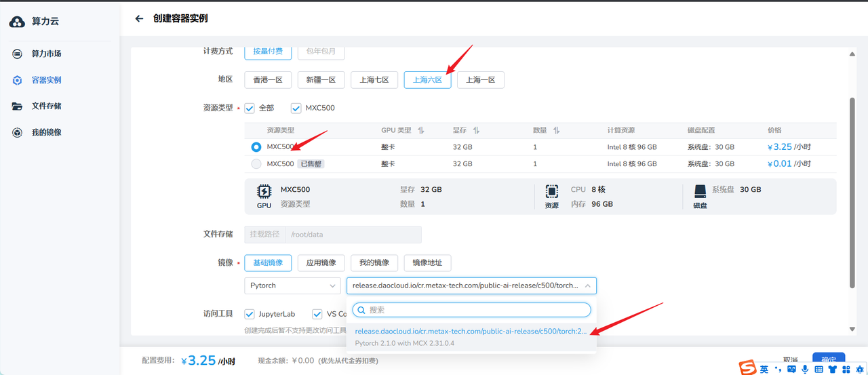Open 我的镜像 in the sidebar
Screen dimensions: 868x375
tap(46, 132)
